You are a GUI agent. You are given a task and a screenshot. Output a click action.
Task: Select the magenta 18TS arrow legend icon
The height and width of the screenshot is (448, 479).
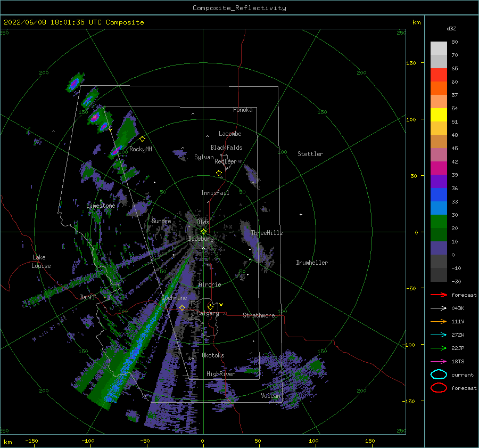[439, 362]
